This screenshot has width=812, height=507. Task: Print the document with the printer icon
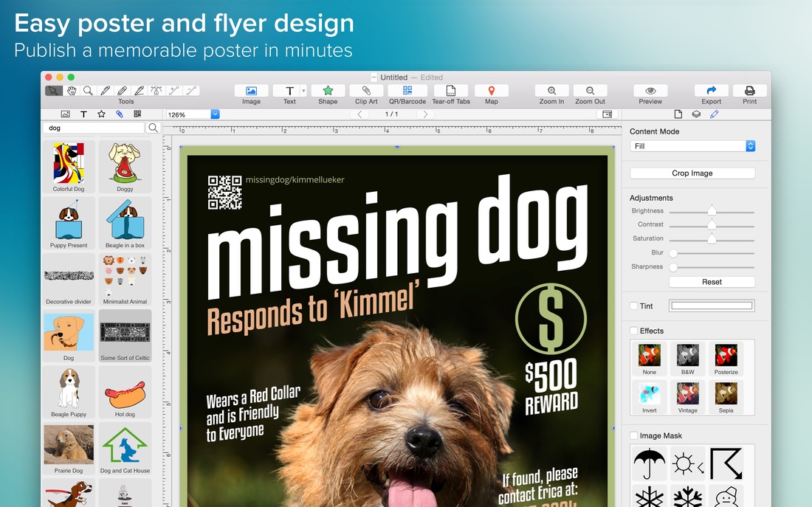click(749, 91)
